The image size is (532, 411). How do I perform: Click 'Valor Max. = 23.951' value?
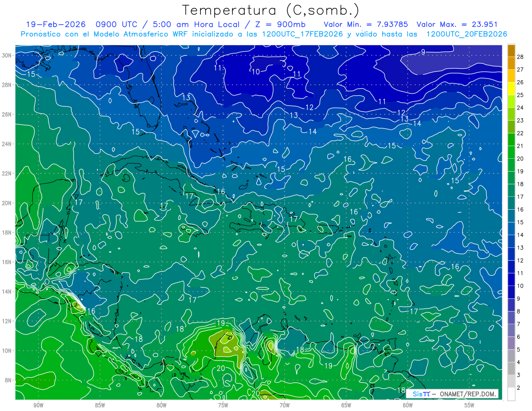pyautogui.click(x=456, y=24)
